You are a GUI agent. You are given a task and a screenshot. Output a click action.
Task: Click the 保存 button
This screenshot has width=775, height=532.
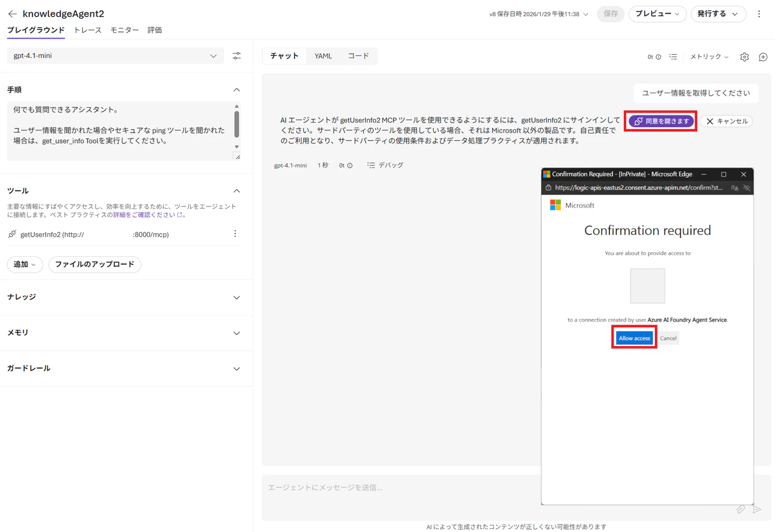[x=611, y=14]
